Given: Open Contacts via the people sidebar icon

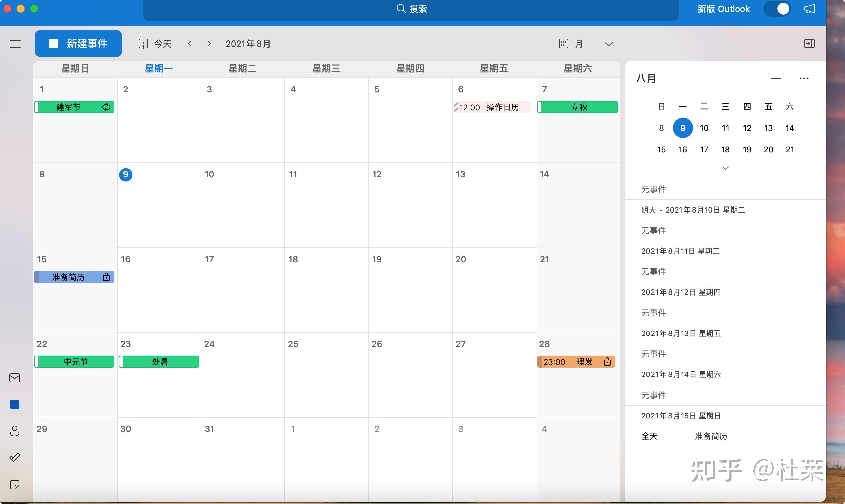Looking at the screenshot, I should click(x=15, y=431).
